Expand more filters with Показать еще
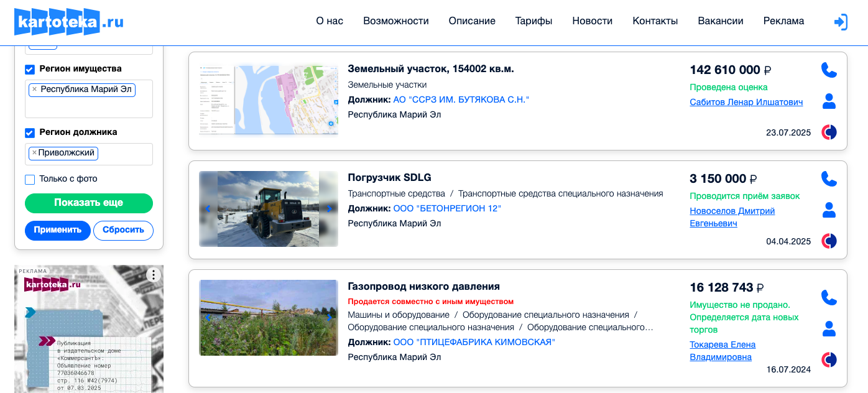The width and height of the screenshot is (868, 393). click(x=88, y=203)
